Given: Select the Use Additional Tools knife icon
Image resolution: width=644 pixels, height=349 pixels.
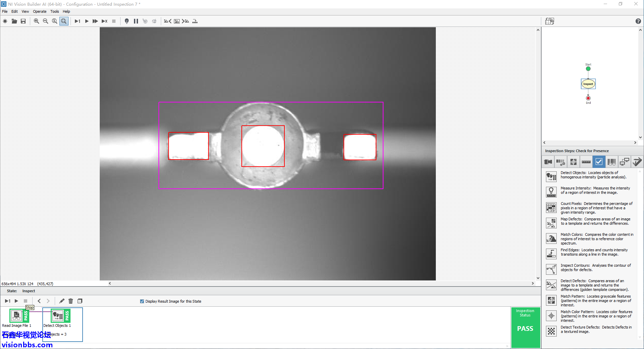Looking at the screenshot, I should coord(637,162).
